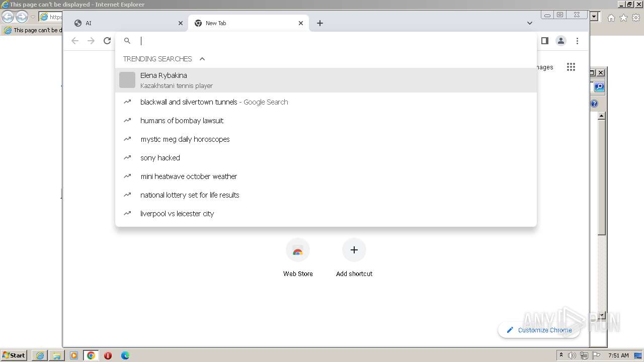Screen dimensions: 644x362
Task: Open Internet Explorer address bar dropdown
Action: (594, 17)
